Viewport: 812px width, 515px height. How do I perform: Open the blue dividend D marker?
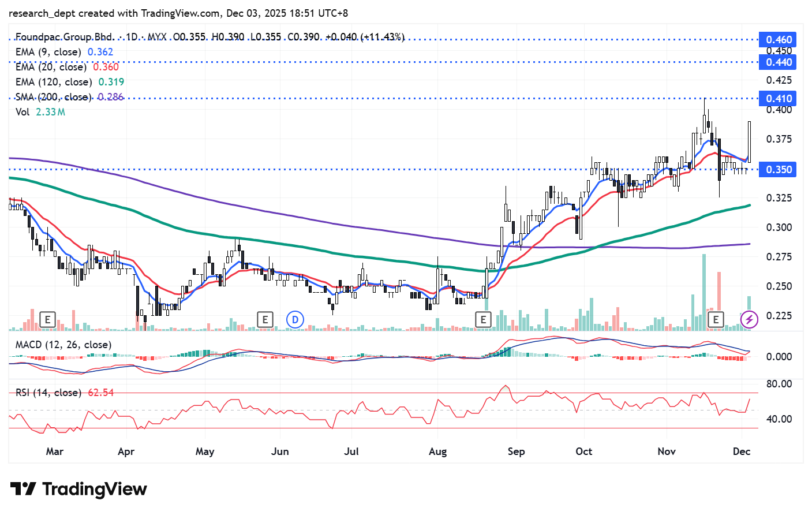[295, 319]
